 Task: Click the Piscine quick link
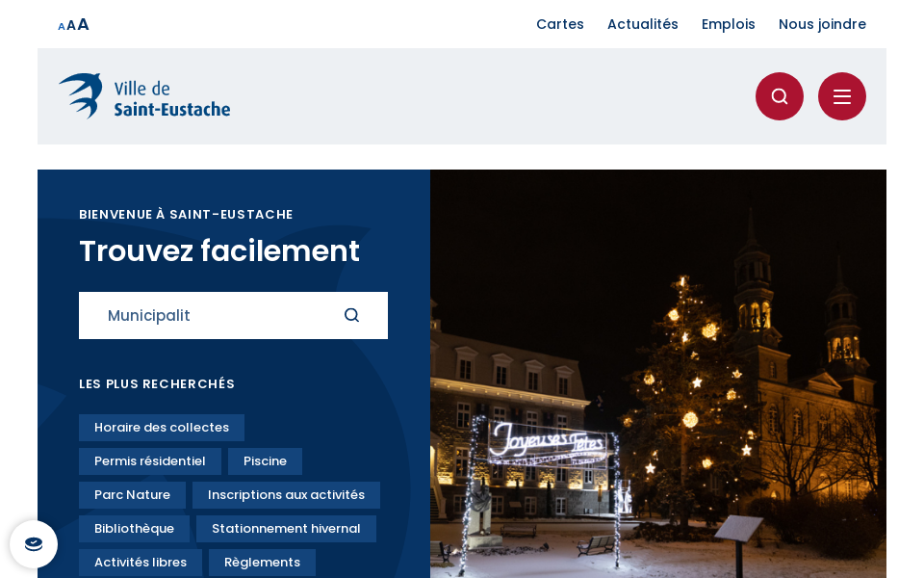coord(265,461)
